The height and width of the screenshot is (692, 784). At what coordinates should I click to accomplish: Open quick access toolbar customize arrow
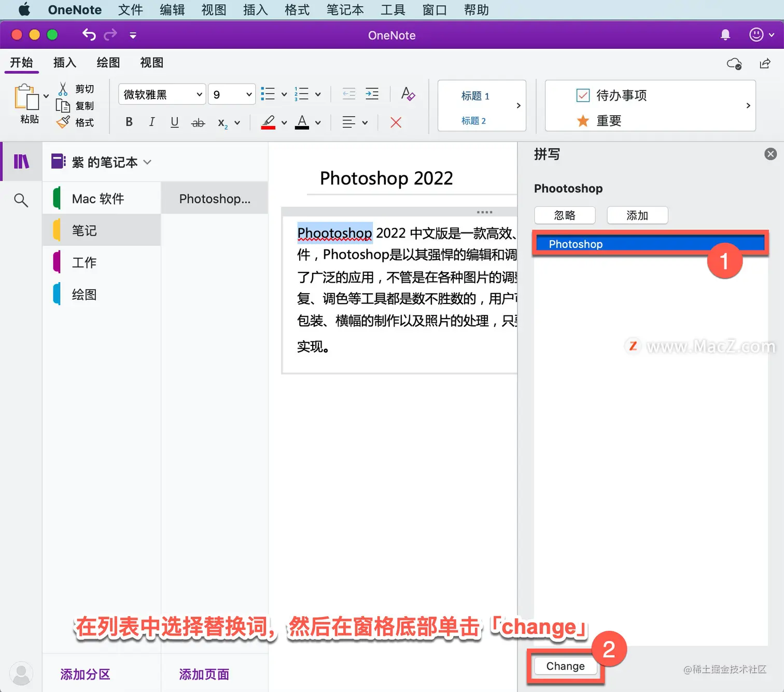click(133, 35)
